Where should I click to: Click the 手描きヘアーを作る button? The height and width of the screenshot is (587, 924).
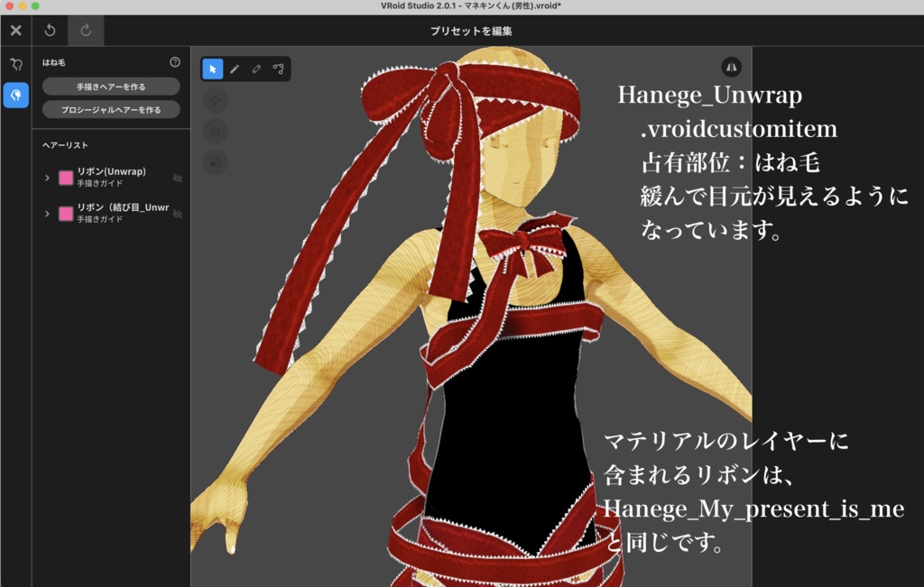(113, 86)
